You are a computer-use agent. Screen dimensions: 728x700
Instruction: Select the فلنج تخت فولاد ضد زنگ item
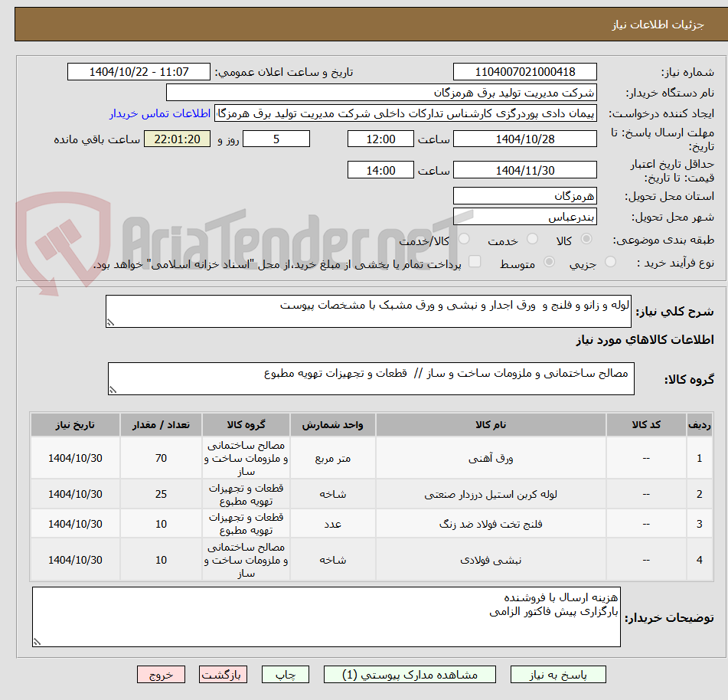coord(490,524)
